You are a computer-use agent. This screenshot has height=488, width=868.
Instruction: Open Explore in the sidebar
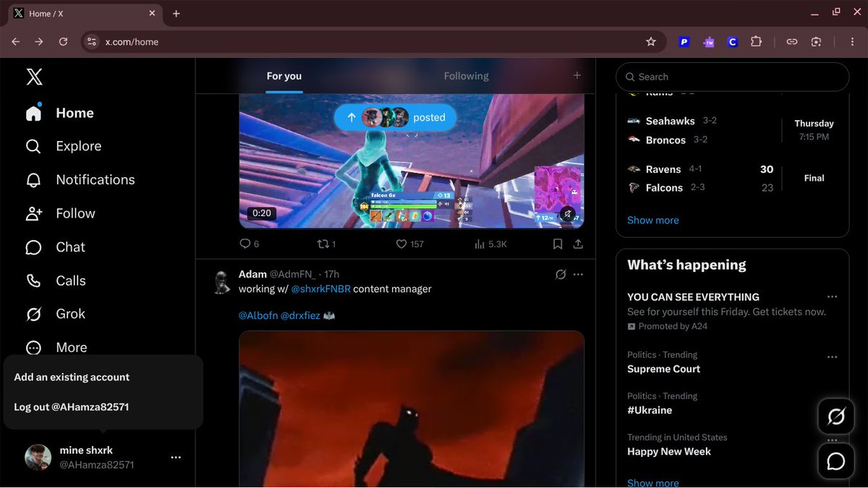click(x=64, y=146)
